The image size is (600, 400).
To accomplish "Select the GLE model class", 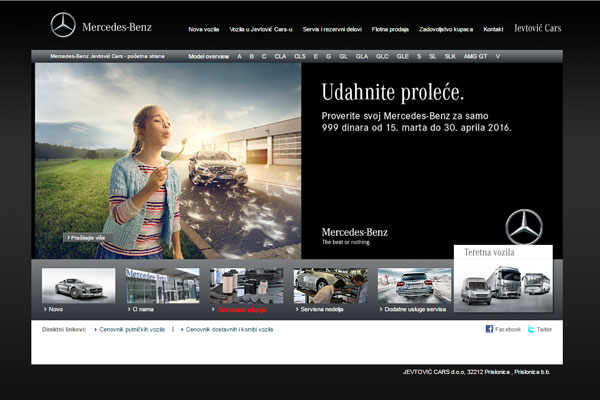I will (x=403, y=57).
